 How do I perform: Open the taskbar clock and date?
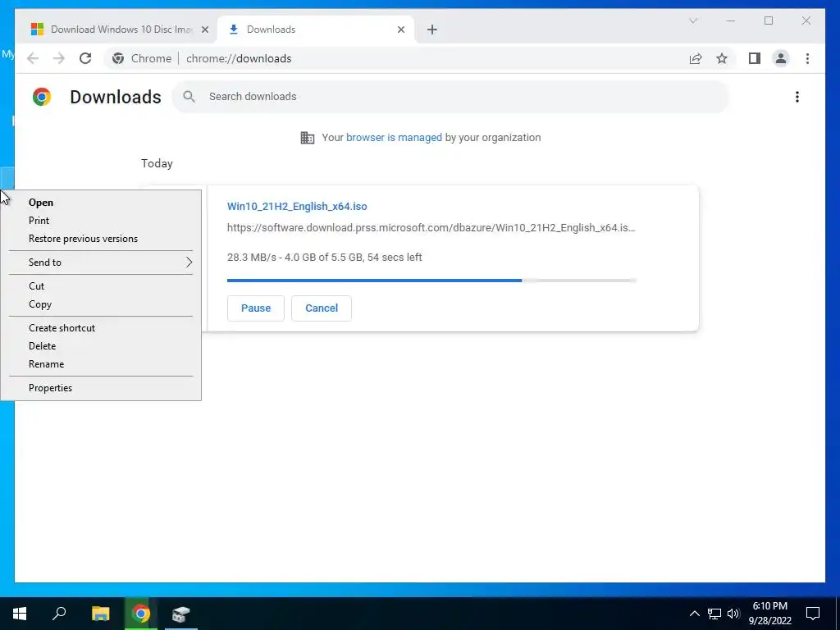(769, 614)
